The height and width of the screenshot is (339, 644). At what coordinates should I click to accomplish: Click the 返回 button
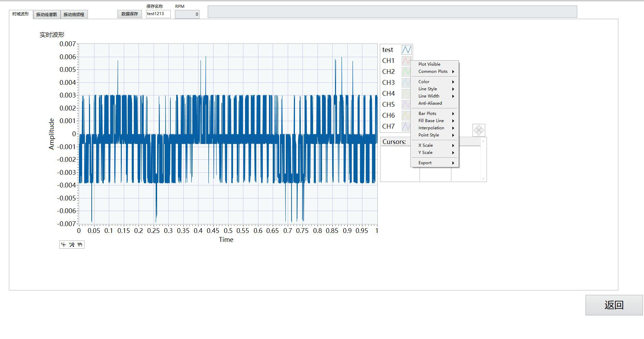point(614,305)
